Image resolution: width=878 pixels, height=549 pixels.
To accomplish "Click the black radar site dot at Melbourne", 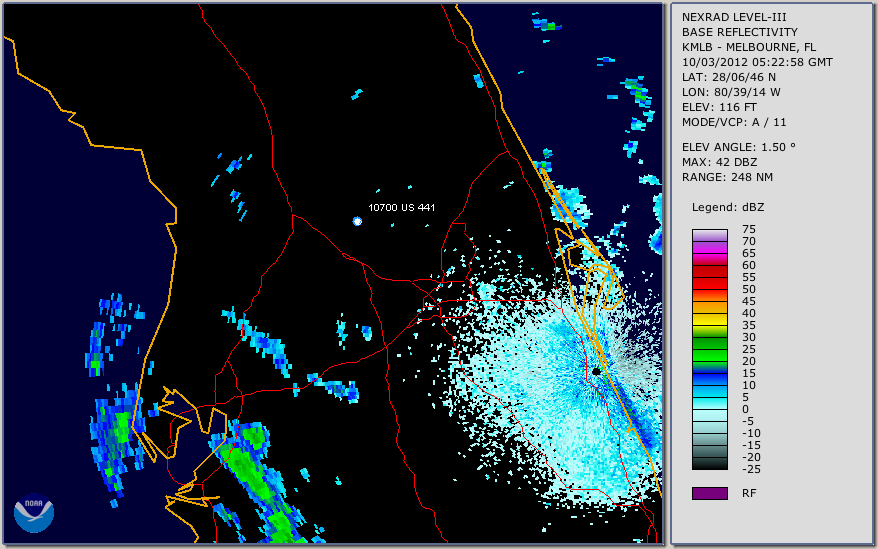I will click(x=596, y=371).
